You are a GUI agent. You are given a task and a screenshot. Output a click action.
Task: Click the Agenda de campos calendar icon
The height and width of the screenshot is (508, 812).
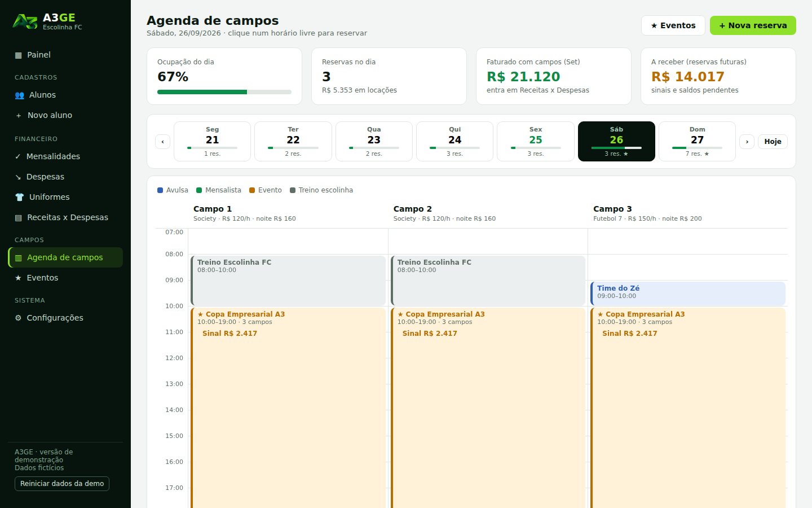(x=19, y=258)
